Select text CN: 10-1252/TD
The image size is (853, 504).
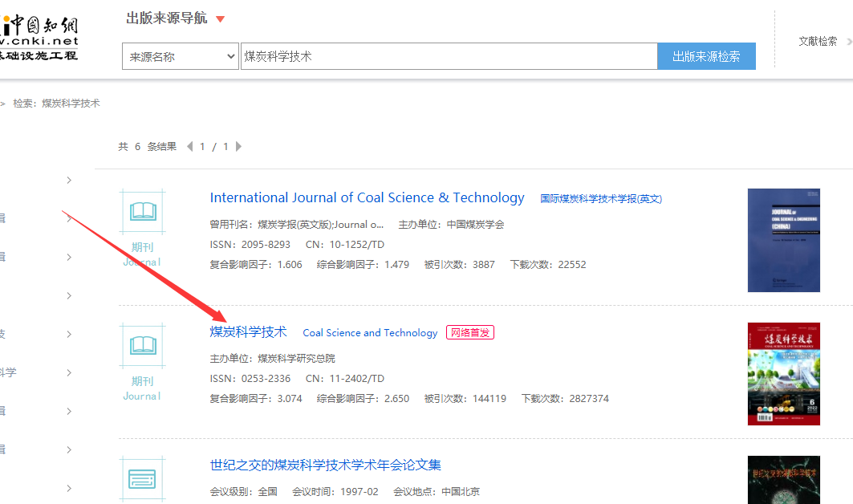coord(345,245)
